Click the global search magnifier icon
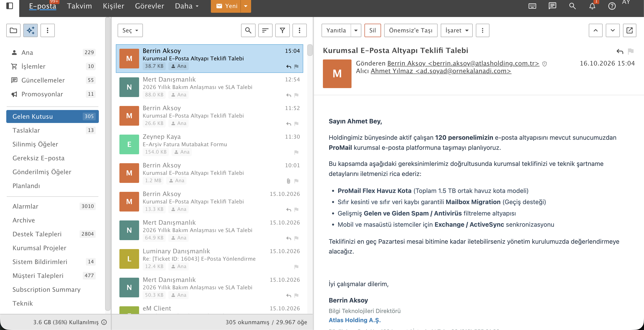Viewport: 644px width, 330px height. [x=572, y=6]
